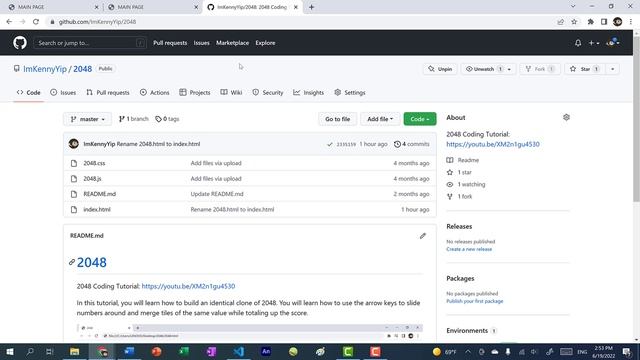Click the share page icon in address bar

[x=560, y=22]
